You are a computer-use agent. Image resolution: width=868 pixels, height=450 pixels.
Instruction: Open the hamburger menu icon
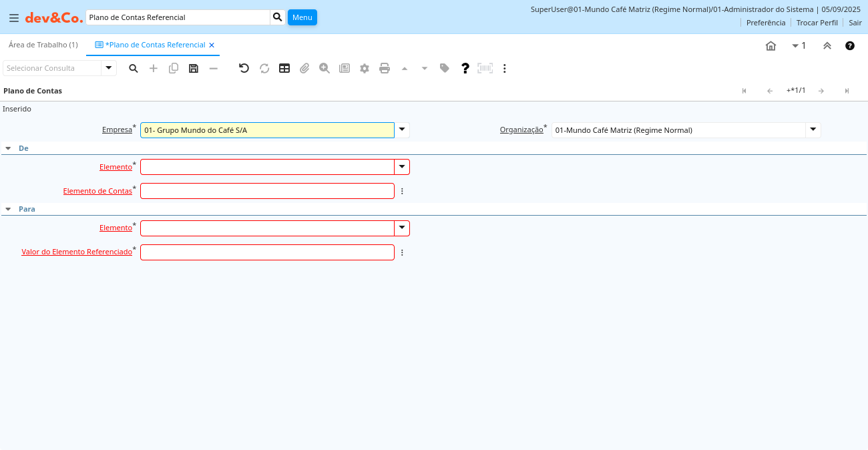pos(13,17)
